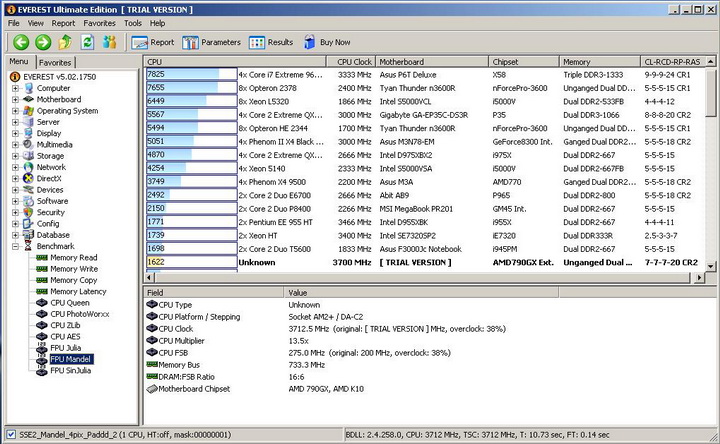The image size is (720, 444).
Task: Select CPU Queen benchmark icon
Action: click(42, 303)
